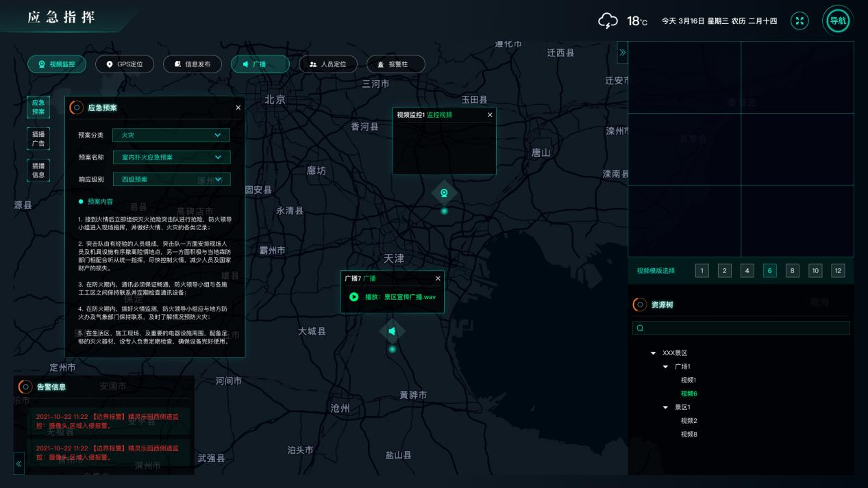The height and width of the screenshot is (488, 868).
Task: Select video layout template 12
Action: (838, 270)
